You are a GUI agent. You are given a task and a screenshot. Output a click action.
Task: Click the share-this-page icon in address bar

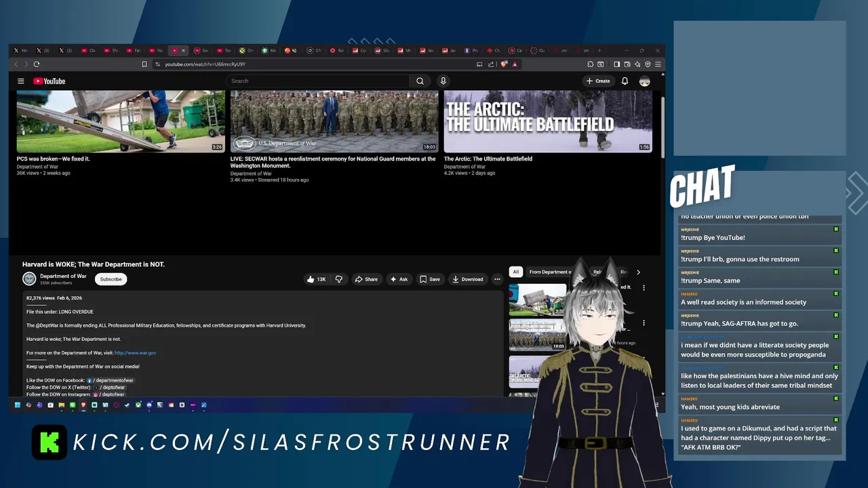(491, 64)
